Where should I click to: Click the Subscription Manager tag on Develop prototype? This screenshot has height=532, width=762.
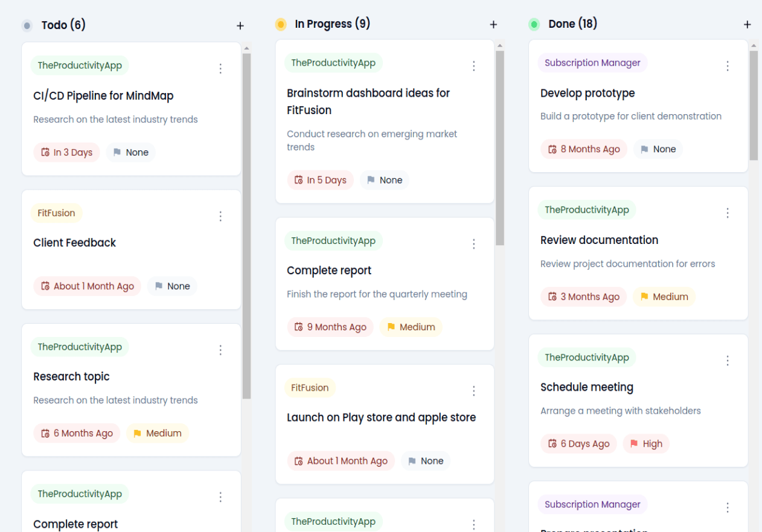click(x=592, y=63)
